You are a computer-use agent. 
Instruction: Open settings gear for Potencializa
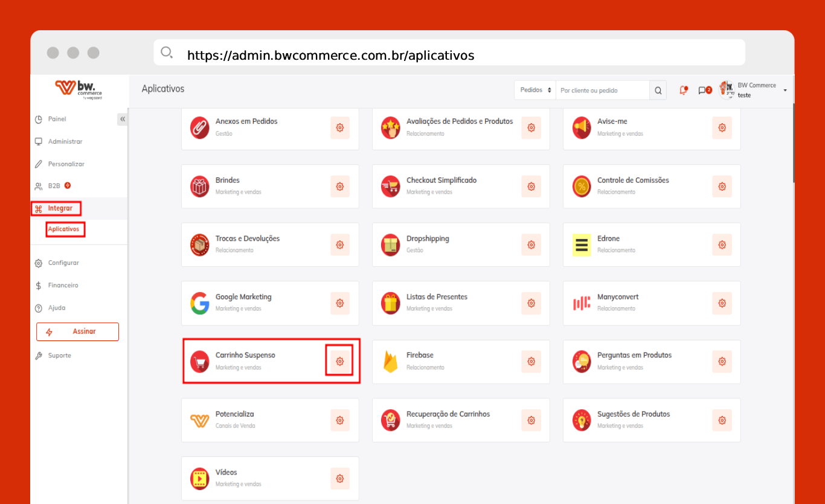pos(340,420)
